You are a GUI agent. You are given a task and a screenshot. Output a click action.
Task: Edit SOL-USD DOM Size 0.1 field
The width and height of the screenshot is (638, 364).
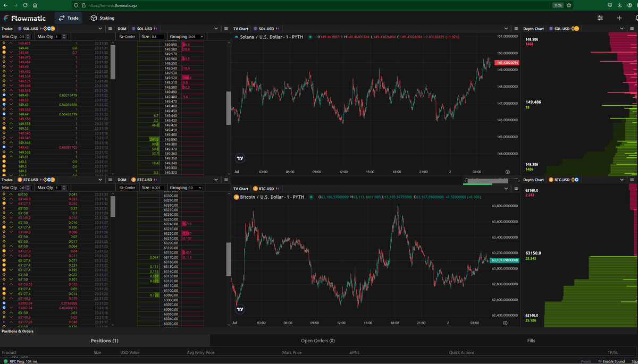(x=158, y=37)
